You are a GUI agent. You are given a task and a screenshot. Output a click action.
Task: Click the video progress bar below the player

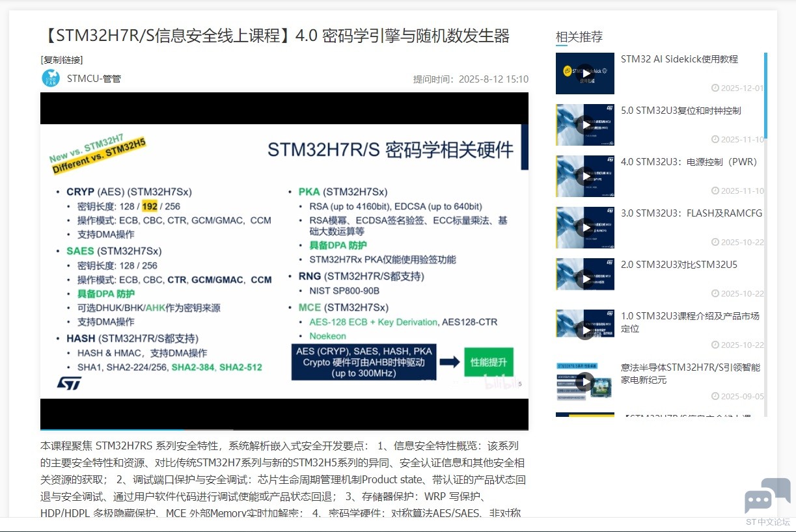(284, 430)
